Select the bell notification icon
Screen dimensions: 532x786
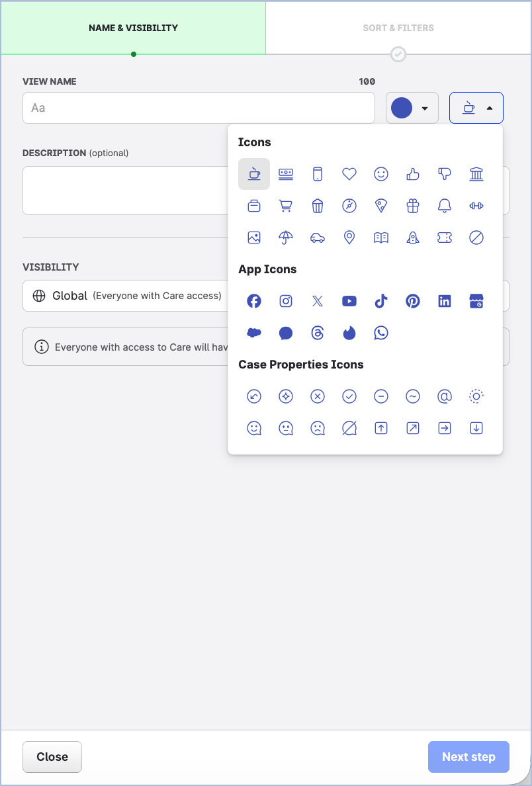445,206
